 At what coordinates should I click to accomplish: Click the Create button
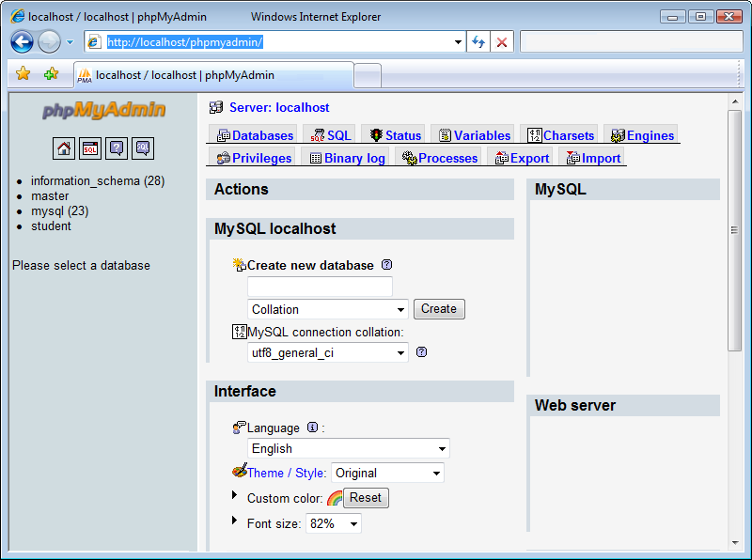click(439, 309)
